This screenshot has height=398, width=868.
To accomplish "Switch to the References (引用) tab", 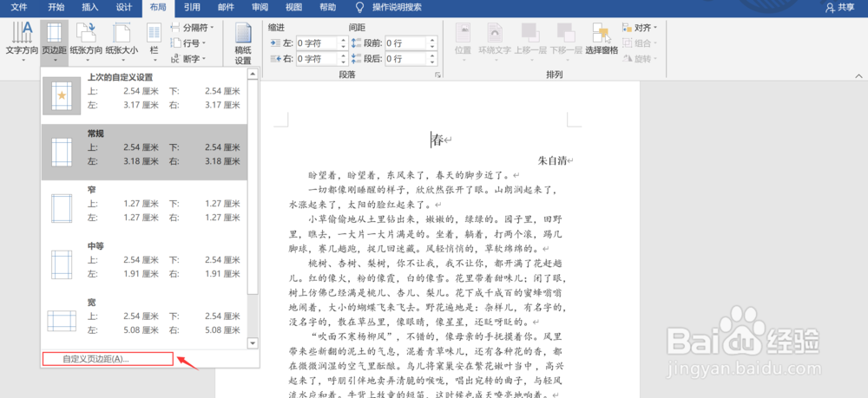I will point(192,7).
